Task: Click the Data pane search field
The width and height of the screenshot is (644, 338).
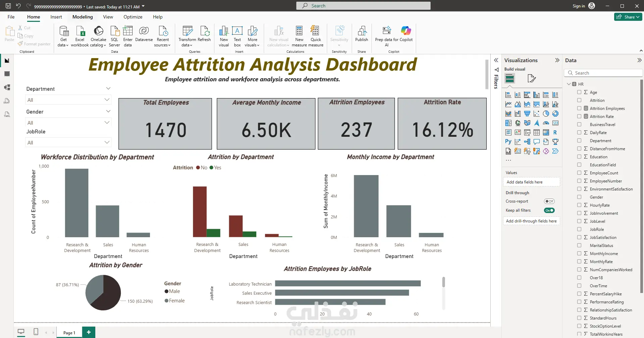Action: click(x=603, y=73)
